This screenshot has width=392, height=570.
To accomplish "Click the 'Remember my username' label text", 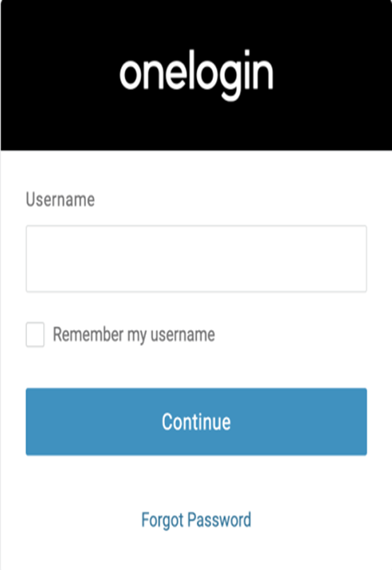I will tap(134, 335).
